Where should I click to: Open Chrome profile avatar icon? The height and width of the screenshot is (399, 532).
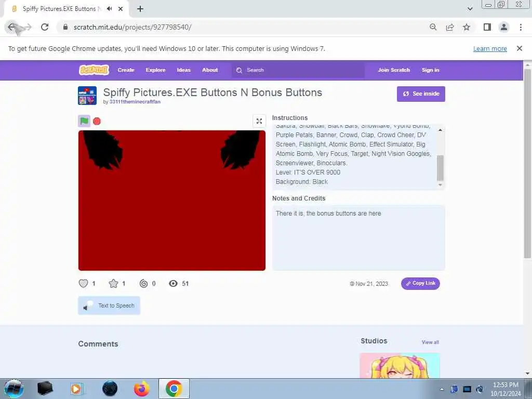(x=504, y=27)
